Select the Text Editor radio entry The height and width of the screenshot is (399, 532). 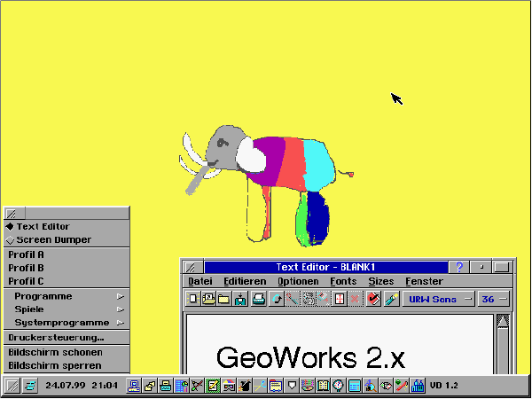click(43, 226)
